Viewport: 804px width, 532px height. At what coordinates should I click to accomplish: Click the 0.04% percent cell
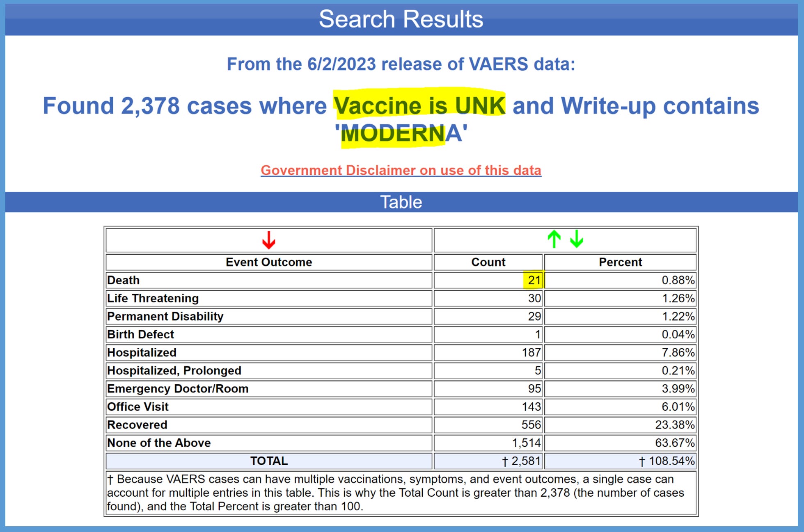tap(620, 334)
